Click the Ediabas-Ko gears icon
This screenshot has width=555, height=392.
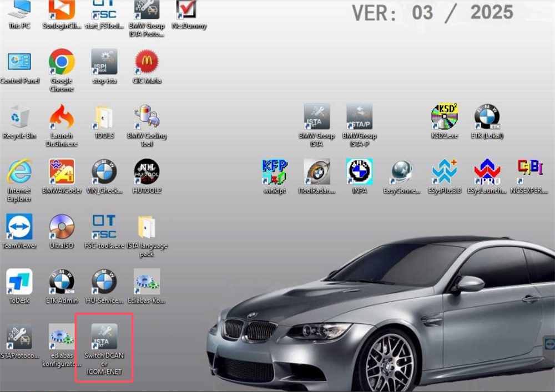pyautogui.click(x=147, y=281)
